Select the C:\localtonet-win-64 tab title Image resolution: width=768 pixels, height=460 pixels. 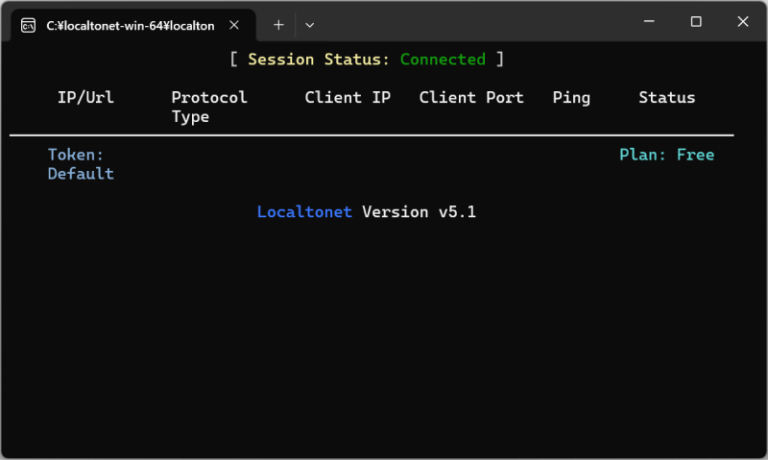130,25
